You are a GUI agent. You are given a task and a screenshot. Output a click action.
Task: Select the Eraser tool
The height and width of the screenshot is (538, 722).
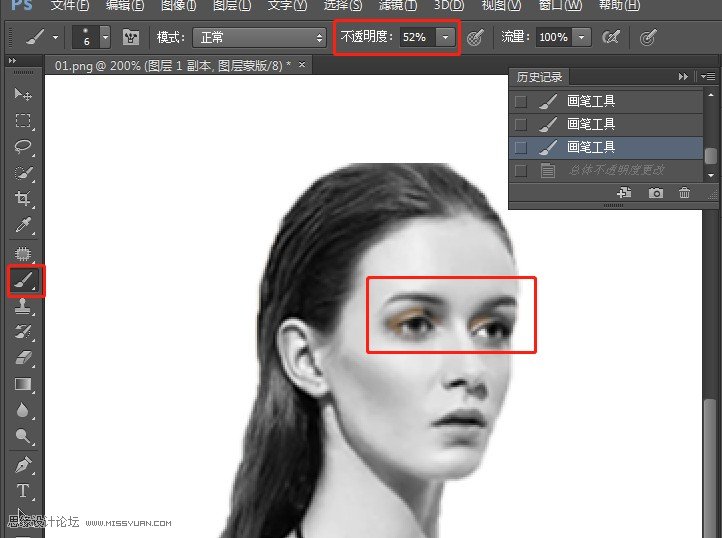[23, 357]
